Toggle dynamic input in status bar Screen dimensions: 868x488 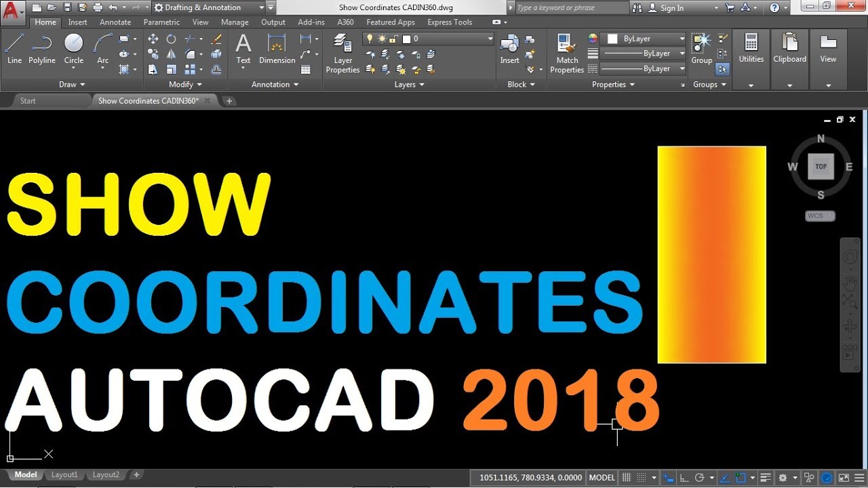669,477
